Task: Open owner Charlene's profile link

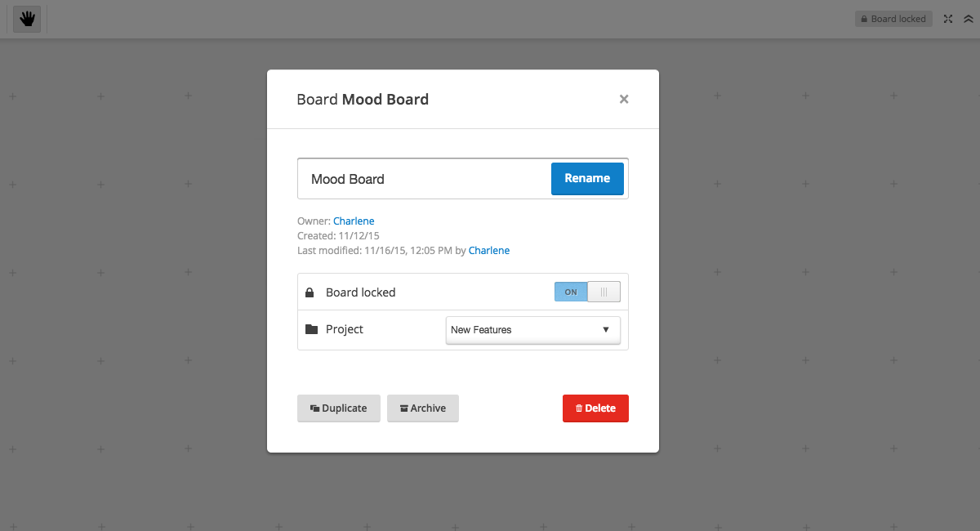Action: (x=354, y=221)
